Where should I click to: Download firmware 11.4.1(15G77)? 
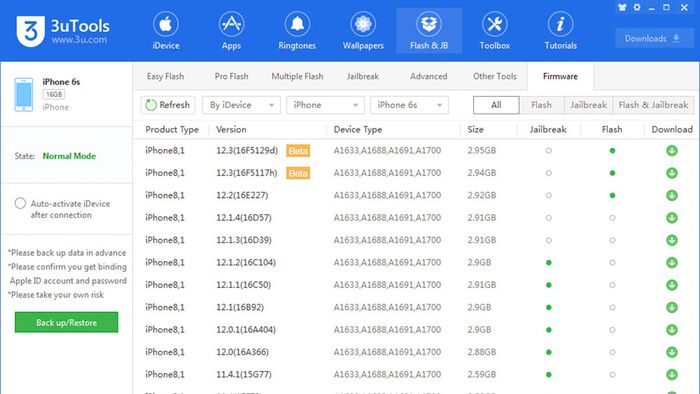point(672,374)
